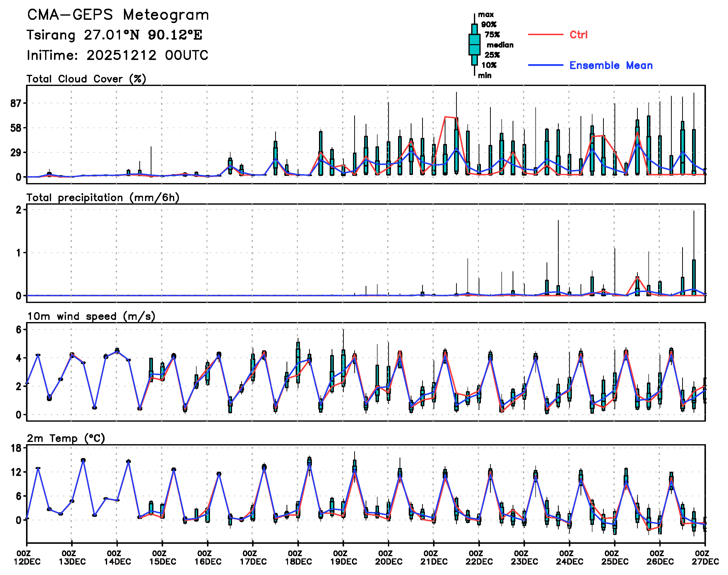This screenshot has width=728, height=575.
Task: Click the 00Z 23DEC time axis label
Action: pos(524,557)
